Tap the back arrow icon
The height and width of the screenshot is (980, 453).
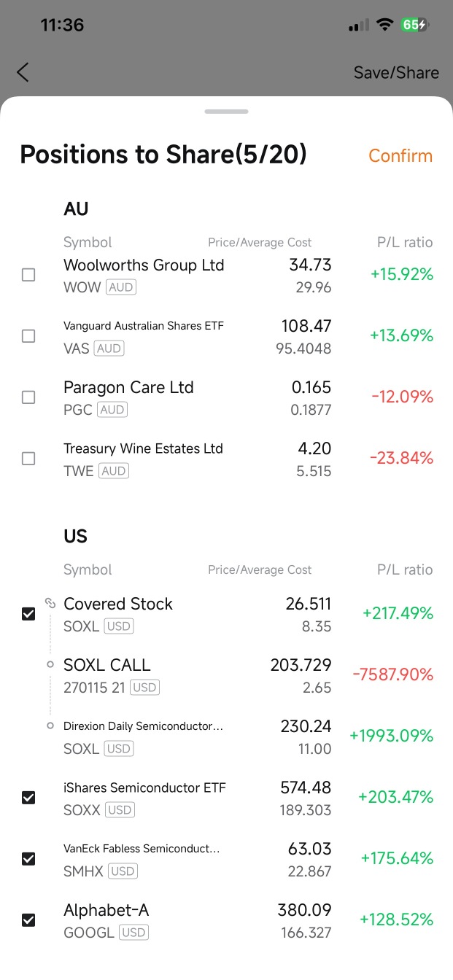pos(23,72)
